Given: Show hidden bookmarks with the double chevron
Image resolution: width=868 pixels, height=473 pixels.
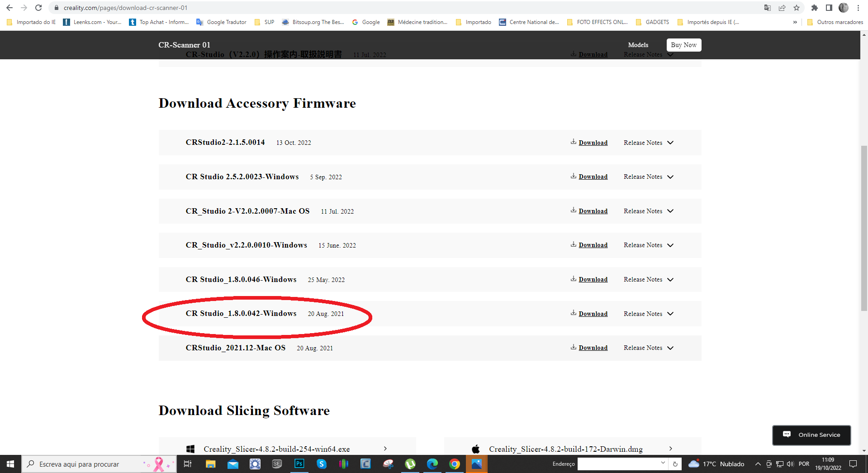Looking at the screenshot, I should pos(795,22).
